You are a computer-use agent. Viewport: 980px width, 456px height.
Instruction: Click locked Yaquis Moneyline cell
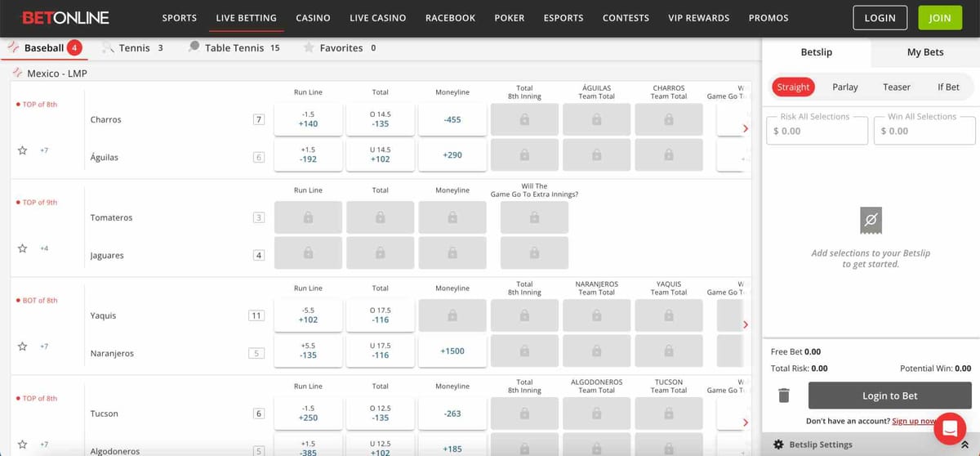click(x=452, y=315)
